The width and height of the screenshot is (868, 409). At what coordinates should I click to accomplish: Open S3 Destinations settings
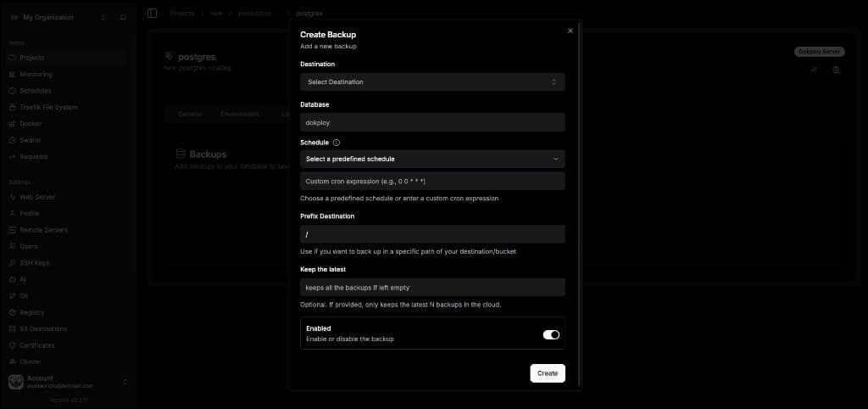tap(66, 328)
